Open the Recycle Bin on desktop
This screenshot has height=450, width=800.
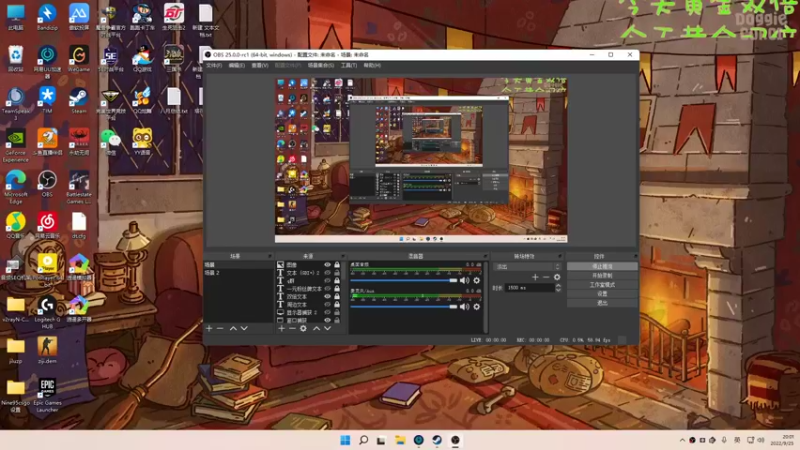coord(15,59)
